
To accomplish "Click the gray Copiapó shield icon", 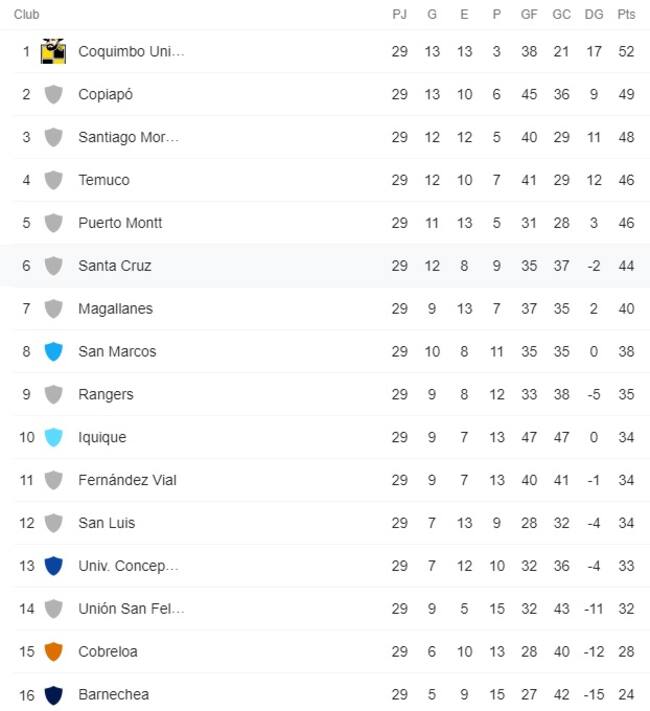I will click(54, 94).
